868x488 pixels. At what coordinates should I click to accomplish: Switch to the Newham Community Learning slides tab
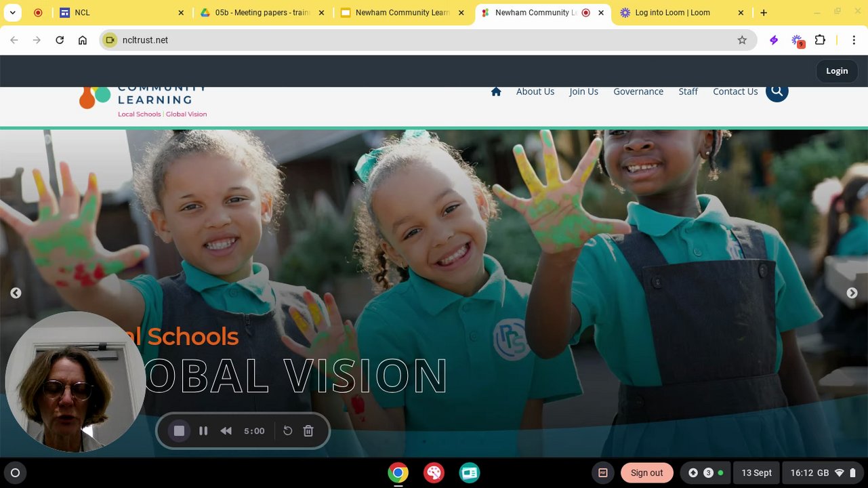[402, 12]
